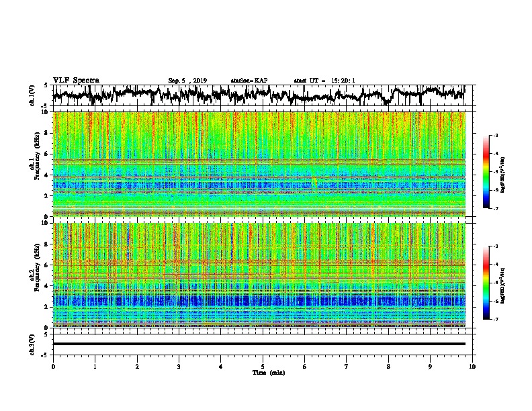Click the flat ch.3 black trace line
The image size is (532, 411).
[x=259, y=344]
